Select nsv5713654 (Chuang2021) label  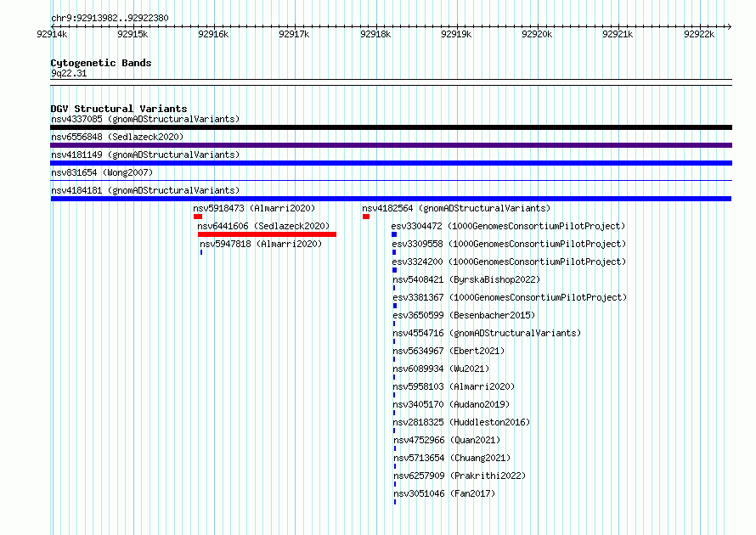pos(452,458)
